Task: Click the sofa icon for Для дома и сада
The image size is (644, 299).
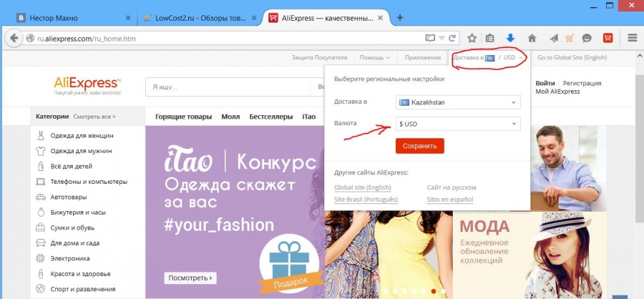Action: (40, 243)
